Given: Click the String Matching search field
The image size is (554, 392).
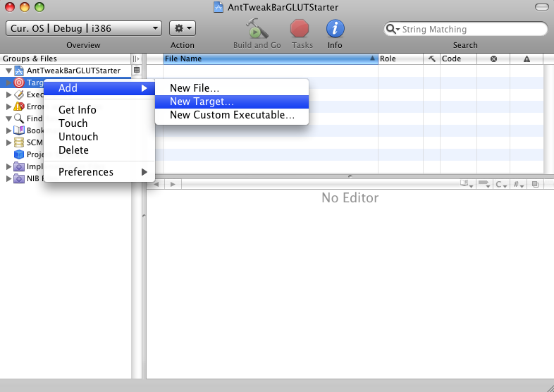Looking at the screenshot, I should [472, 30].
